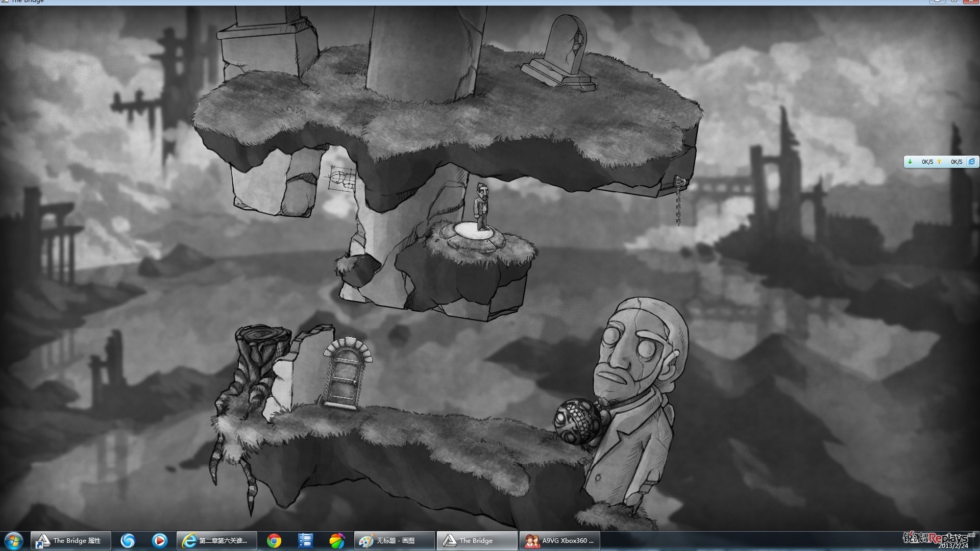This screenshot has width=980, height=551.
Task: Open the blue film strip taskbar app
Action: pyautogui.click(x=305, y=540)
